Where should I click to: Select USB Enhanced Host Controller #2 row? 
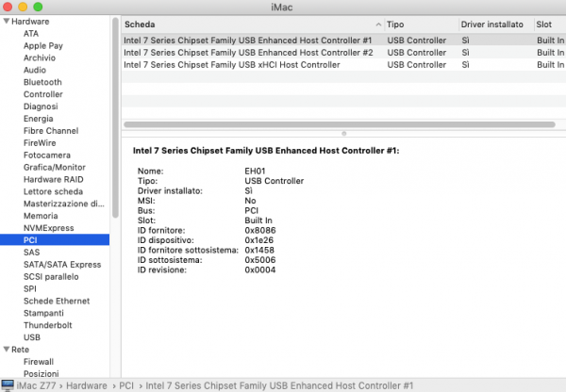tap(343, 52)
